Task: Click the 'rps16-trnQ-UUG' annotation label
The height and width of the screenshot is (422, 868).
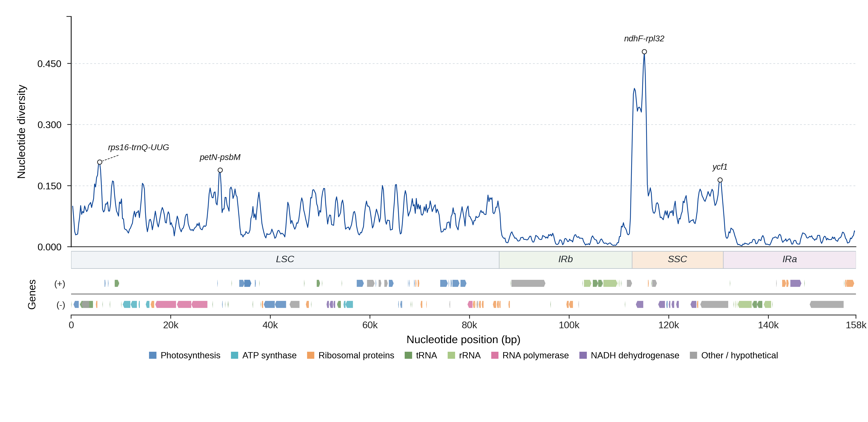Action: (x=139, y=148)
